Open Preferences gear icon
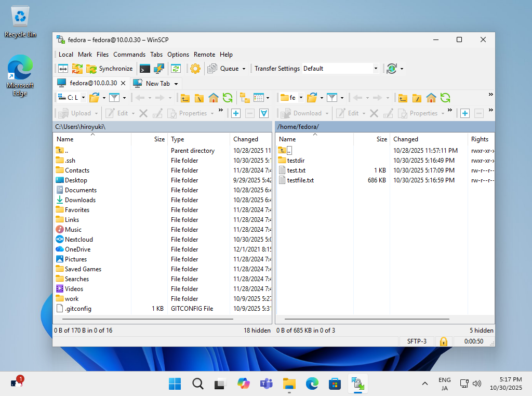 point(195,69)
